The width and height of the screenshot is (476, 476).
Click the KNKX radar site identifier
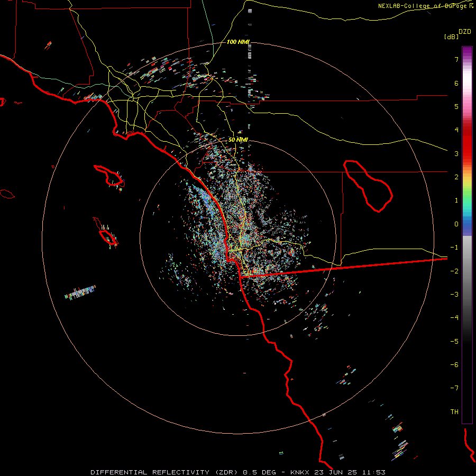click(x=300, y=472)
